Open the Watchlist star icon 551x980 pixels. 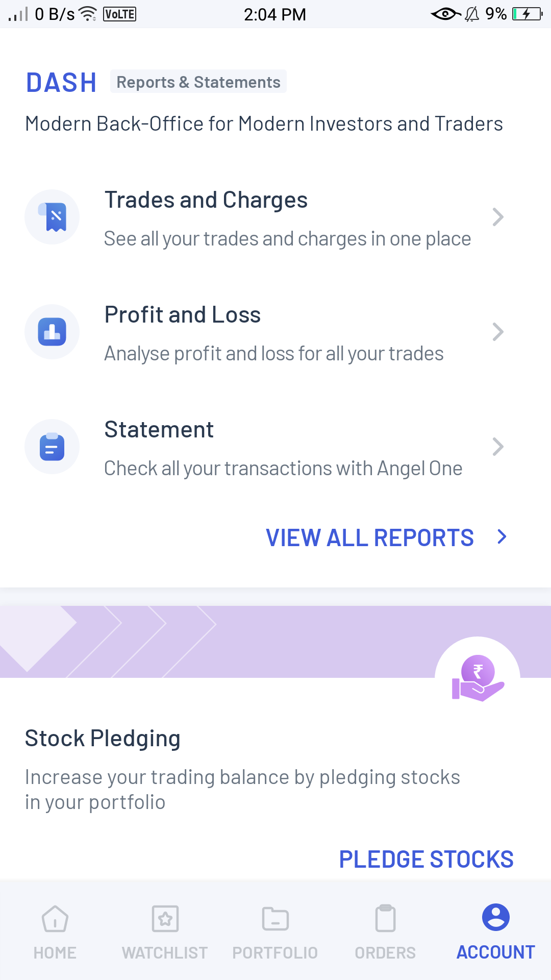click(165, 919)
